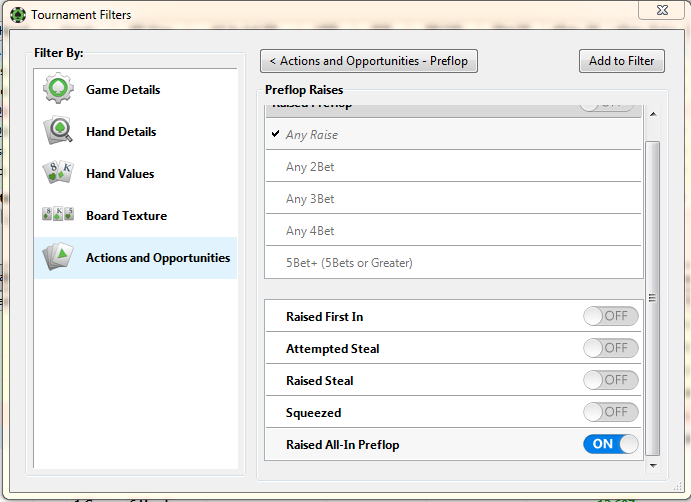Switch on the Raised Steal toggle
This screenshot has height=502, width=691.
click(610, 380)
